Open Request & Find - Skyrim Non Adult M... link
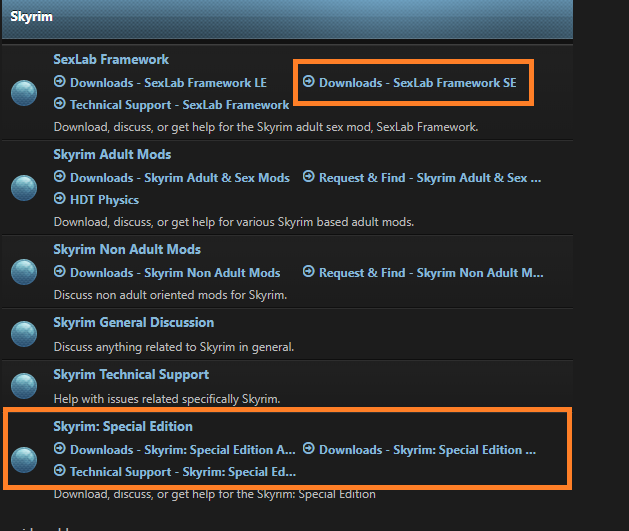 pos(431,273)
